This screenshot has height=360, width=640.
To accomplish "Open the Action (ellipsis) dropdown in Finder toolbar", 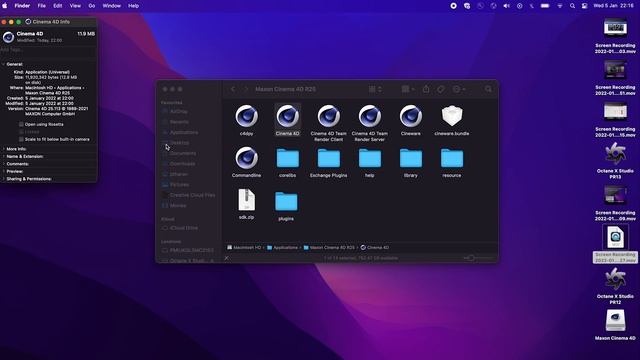I will coord(459,89).
